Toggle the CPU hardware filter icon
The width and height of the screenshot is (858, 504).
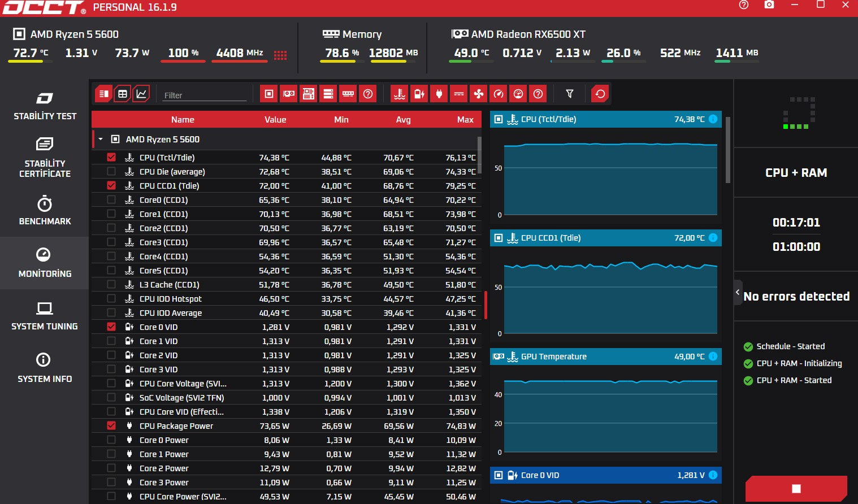[x=269, y=94]
